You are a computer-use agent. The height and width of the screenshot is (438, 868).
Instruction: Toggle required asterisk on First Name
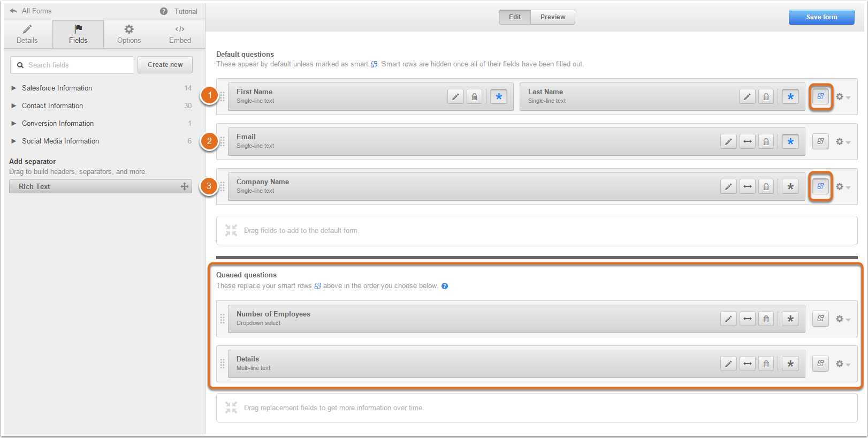click(x=499, y=96)
